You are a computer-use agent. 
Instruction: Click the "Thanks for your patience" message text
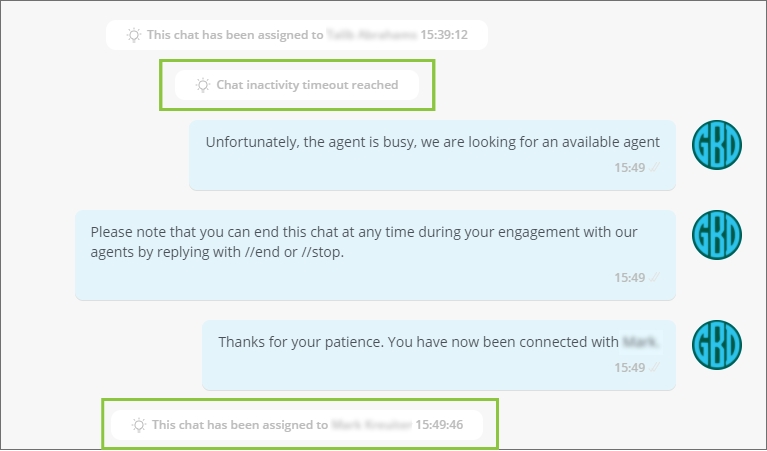(x=418, y=342)
